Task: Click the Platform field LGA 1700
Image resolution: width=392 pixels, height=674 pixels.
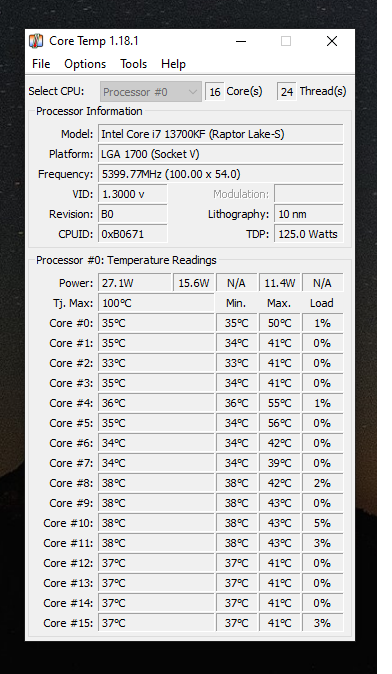Action: (x=220, y=154)
